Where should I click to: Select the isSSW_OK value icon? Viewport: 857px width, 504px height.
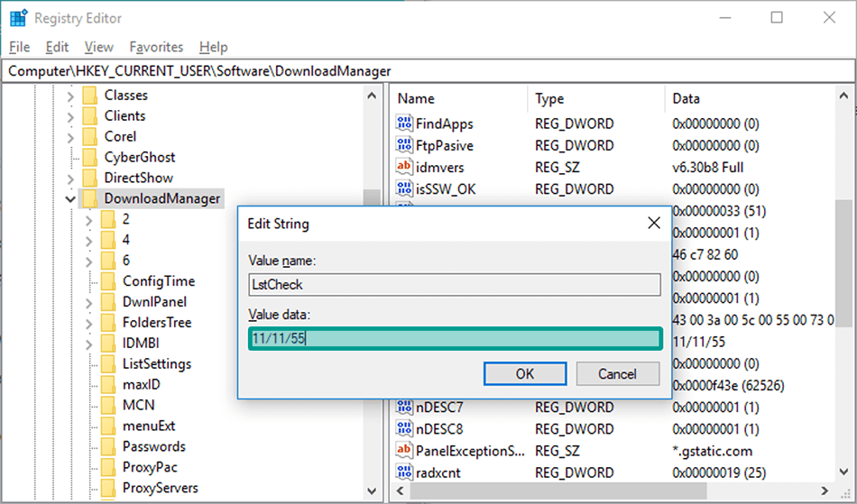(404, 189)
